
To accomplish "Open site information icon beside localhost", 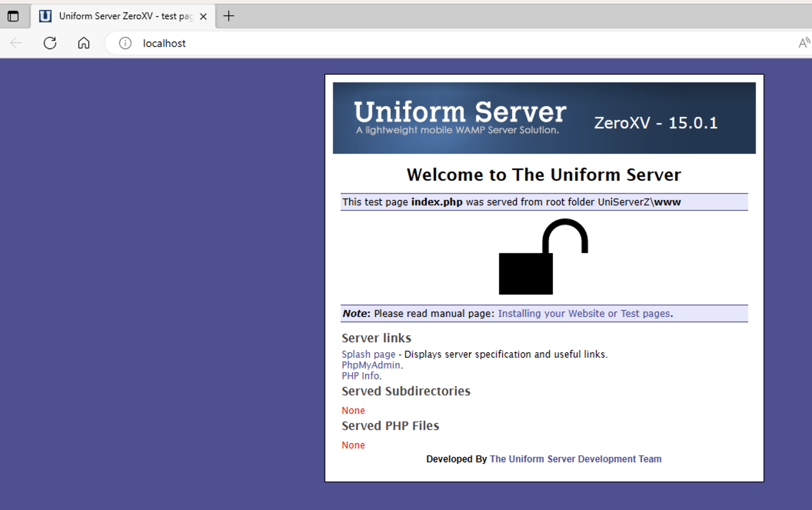I will 125,43.
